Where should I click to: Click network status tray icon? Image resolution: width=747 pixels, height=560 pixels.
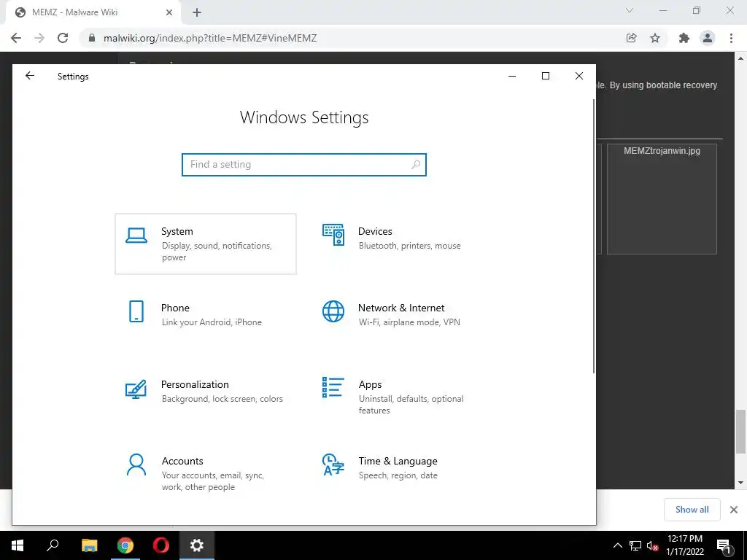[635, 545]
